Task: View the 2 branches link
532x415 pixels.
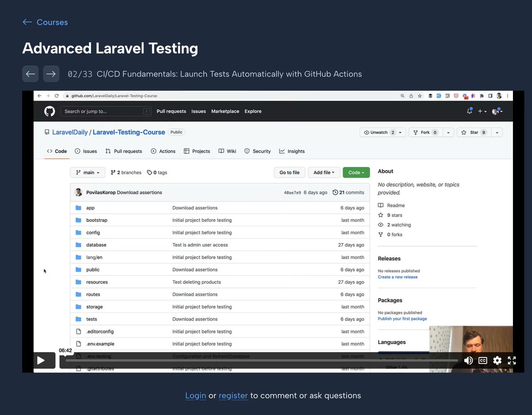Action: (x=126, y=173)
